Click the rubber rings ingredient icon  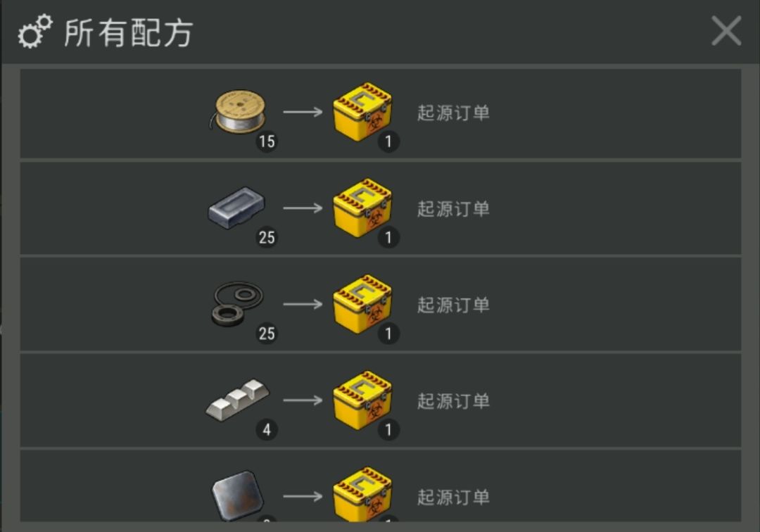click(238, 304)
